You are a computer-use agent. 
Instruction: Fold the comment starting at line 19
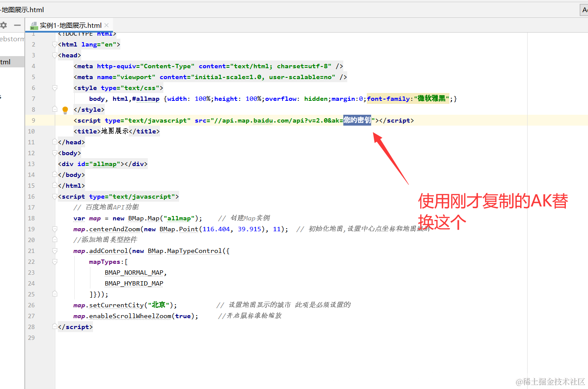click(x=55, y=229)
